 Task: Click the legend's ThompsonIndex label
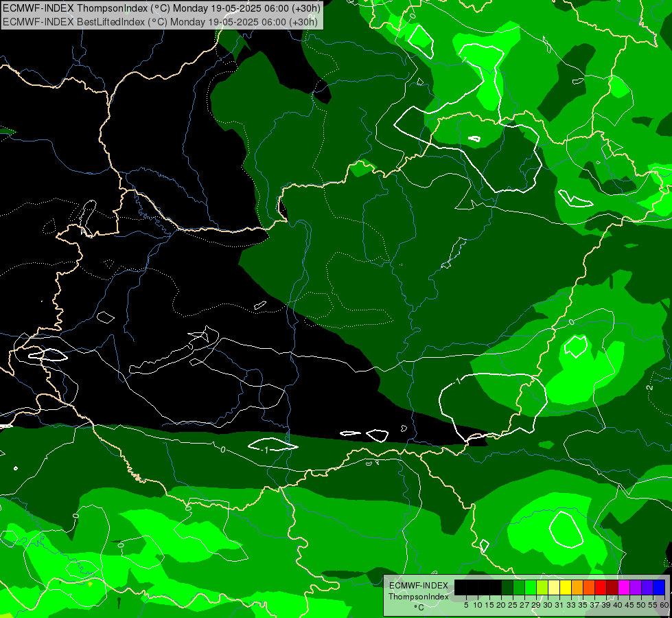419,597
